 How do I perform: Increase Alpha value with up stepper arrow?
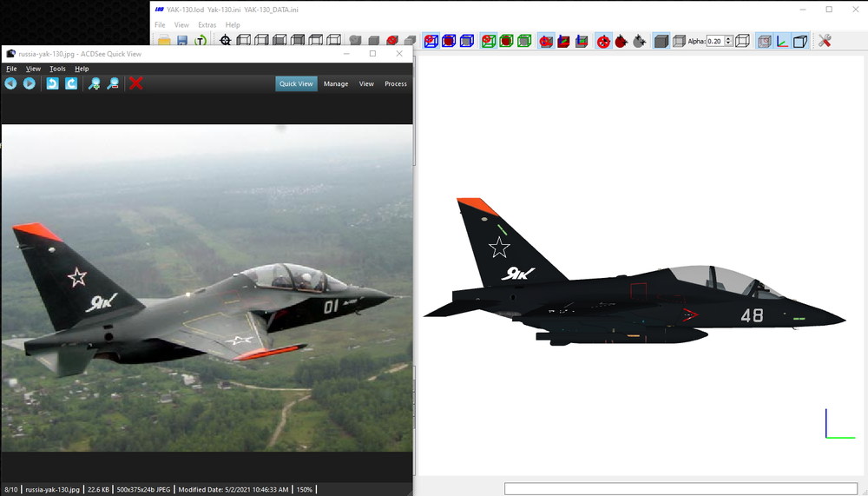point(728,38)
